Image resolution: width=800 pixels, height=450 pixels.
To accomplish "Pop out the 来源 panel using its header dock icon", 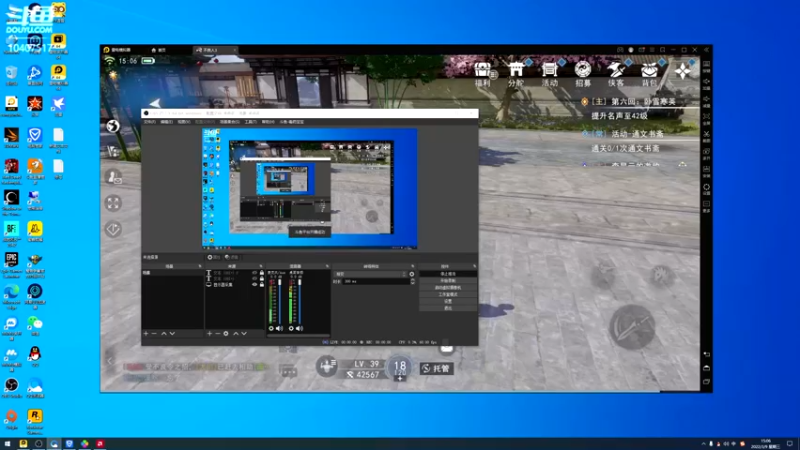I will coord(261,266).
